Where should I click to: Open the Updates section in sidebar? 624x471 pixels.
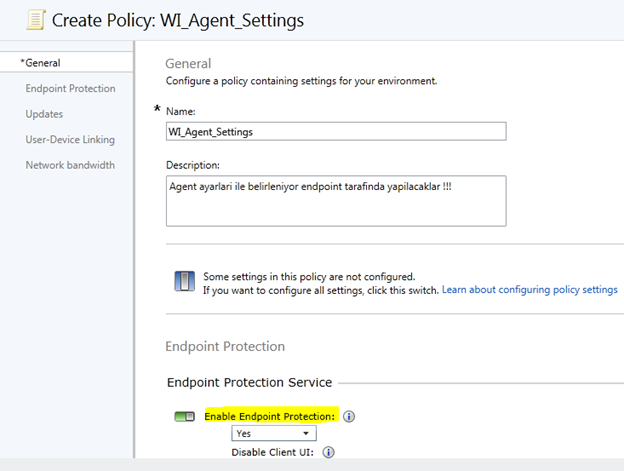tap(44, 114)
